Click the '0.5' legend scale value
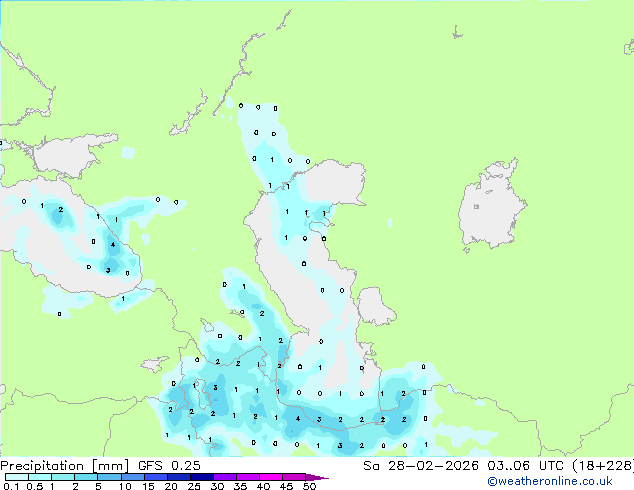Image resolution: width=634 pixels, height=490 pixels. click(x=35, y=486)
